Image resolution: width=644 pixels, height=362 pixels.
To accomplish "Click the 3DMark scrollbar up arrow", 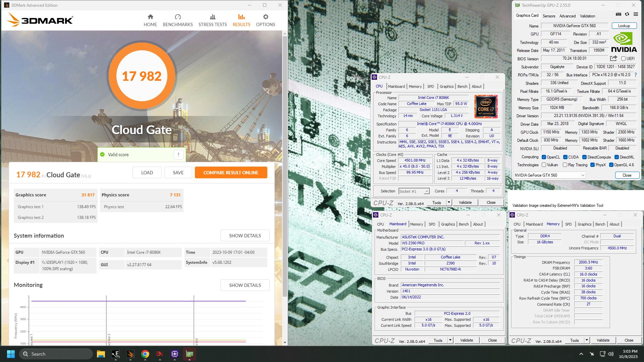I will [285, 34].
